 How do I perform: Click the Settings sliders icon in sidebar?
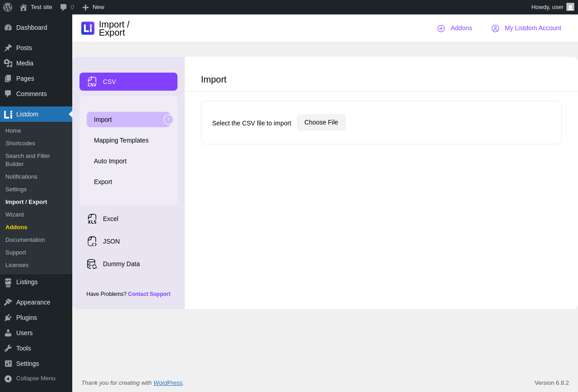coord(8,364)
